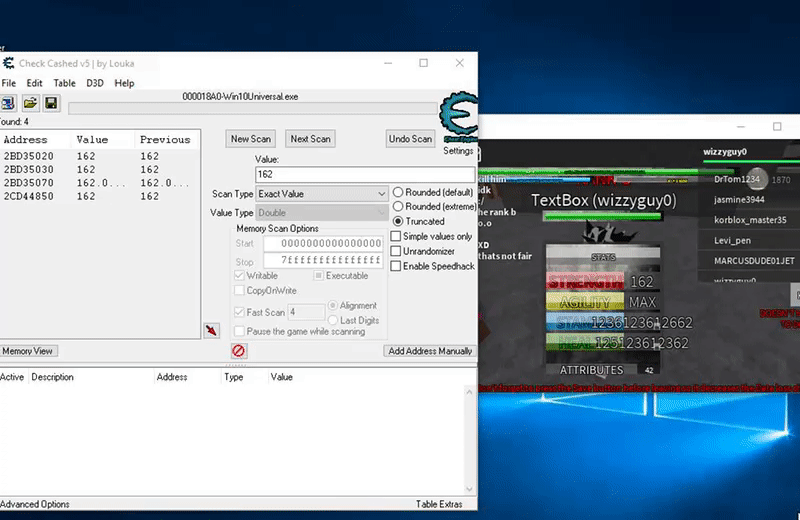The width and height of the screenshot is (800, 520).
Task: Toggle the CopyOnWrite checkbox
Action: click(239, 290)
